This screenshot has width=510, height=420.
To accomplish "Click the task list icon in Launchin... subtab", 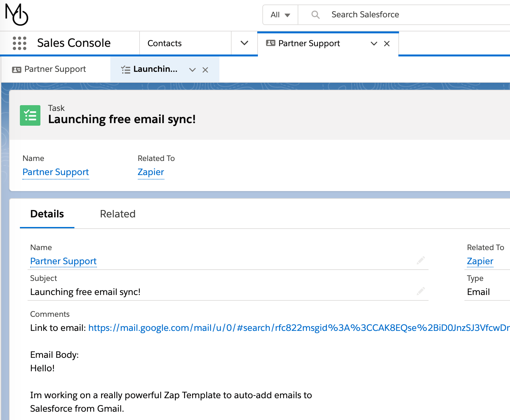I will click(x=126, y=70).
